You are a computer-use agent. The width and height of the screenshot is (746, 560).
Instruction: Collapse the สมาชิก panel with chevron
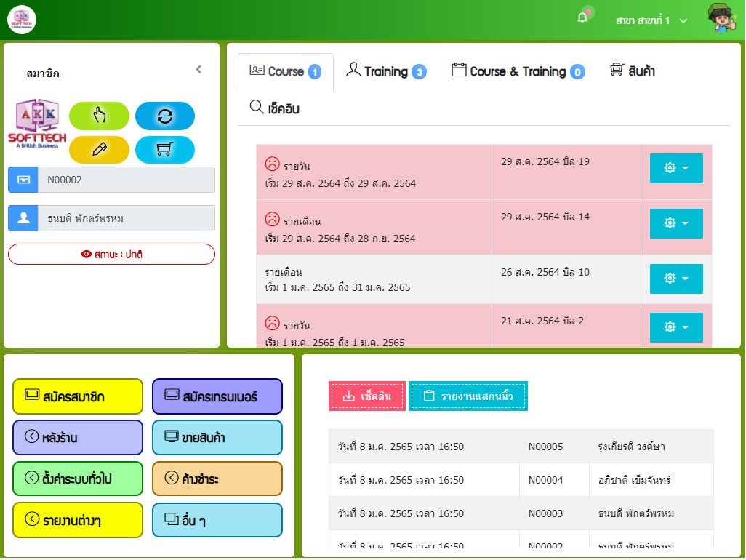pyautogui.click(x=198, y=70)
